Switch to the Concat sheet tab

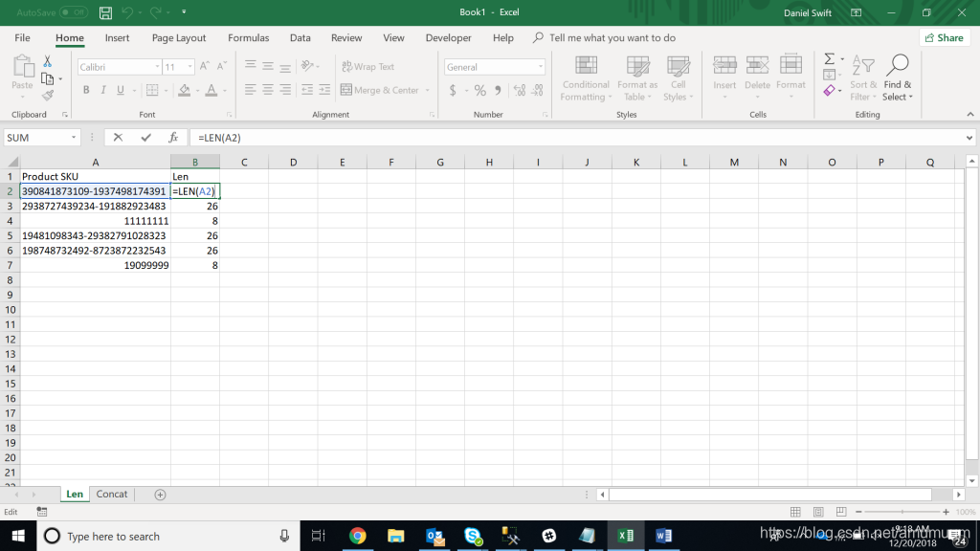112,495
